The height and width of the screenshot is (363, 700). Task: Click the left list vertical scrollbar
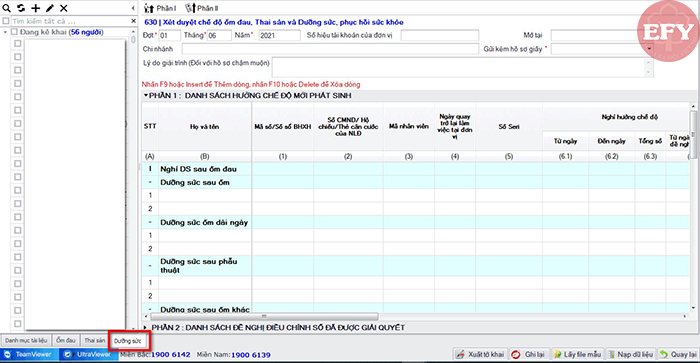[133, 39]
